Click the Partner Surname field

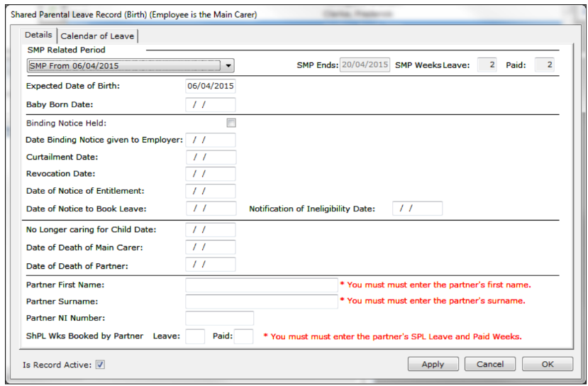[x=262, y=302]
